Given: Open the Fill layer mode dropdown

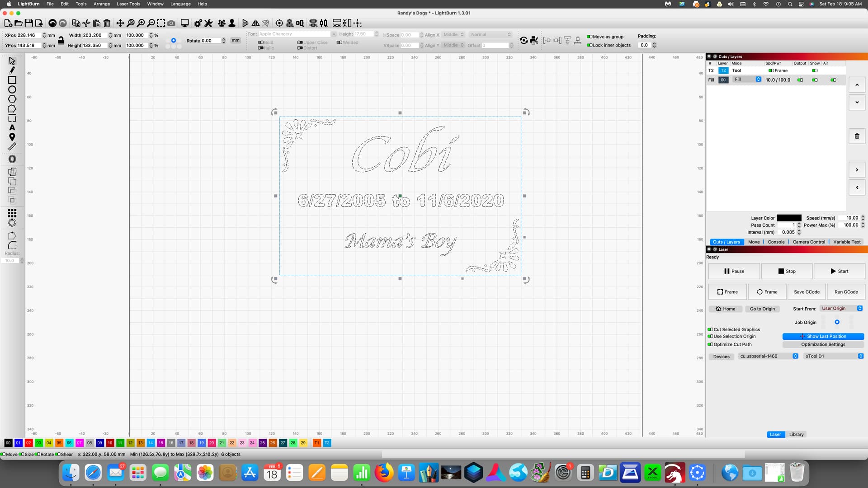Looking at the screenshot, I should pyautogui.click(x=747, y=80).
